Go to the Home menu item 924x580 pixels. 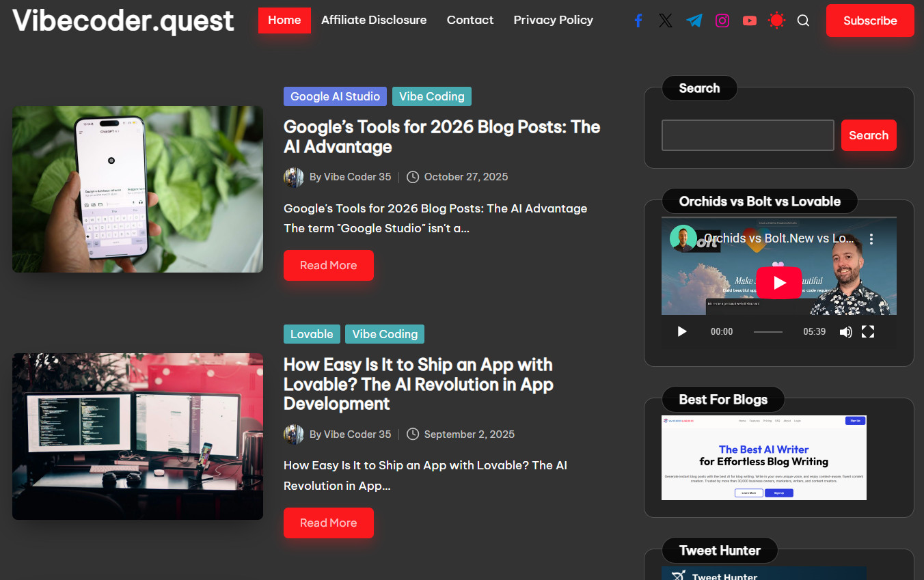pyautogui.click(x=284, y=20)
